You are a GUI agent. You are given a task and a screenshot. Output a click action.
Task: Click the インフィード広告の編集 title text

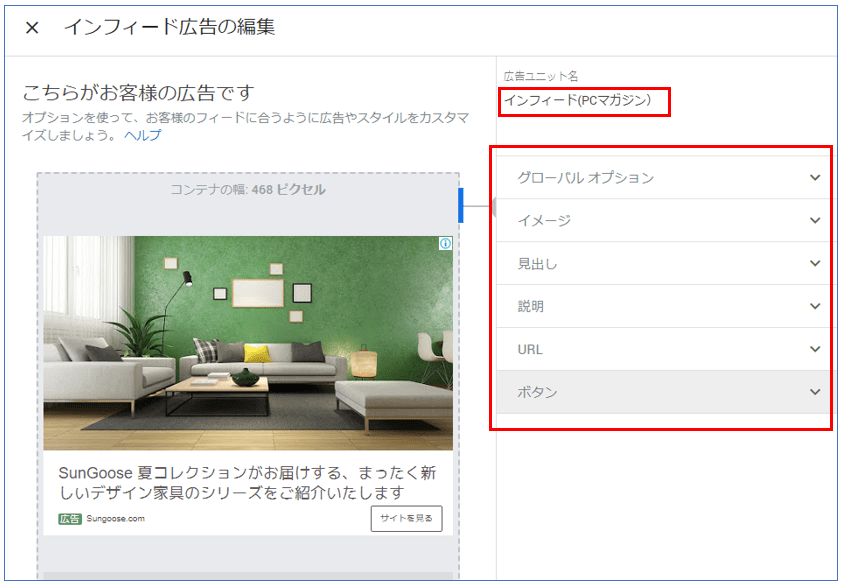tap(170, 27)
